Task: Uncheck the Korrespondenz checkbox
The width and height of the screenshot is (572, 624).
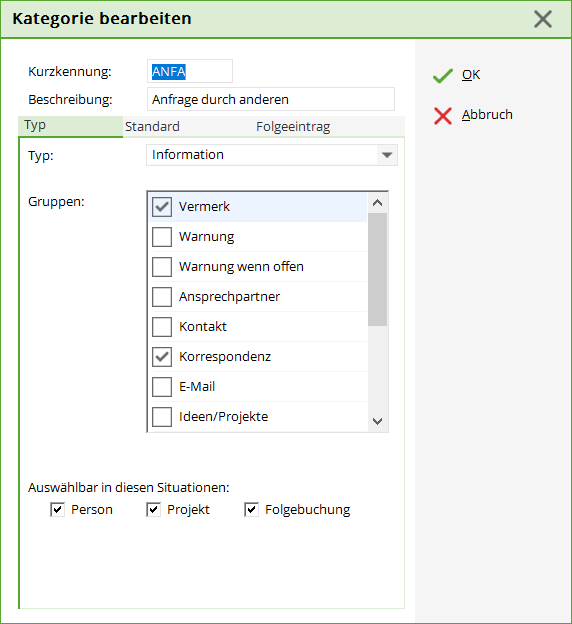Action: [x=162, y=357]
